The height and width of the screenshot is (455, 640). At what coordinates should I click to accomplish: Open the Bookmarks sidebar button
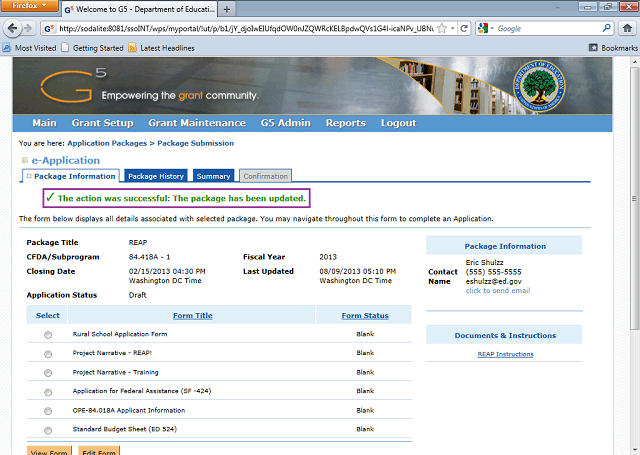point(613,48)
